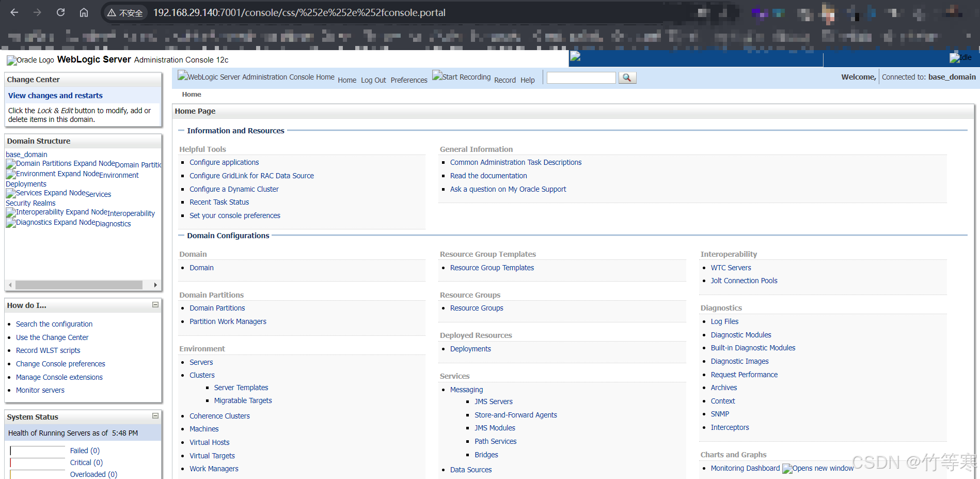Click the Critical servers health bar
The width and height of the screenshot is (980, 479).
(38, 462)
